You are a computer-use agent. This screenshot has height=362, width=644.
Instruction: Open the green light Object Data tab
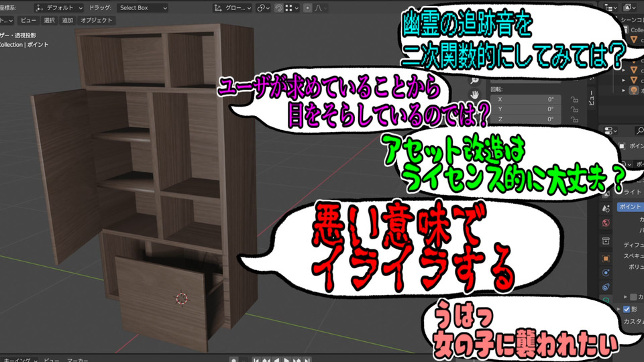pos(606,300)
